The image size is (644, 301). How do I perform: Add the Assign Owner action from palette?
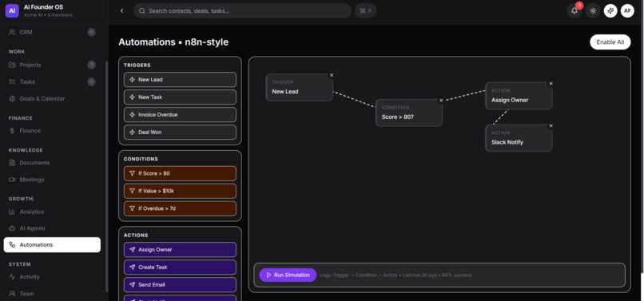[x=180, y=250]
